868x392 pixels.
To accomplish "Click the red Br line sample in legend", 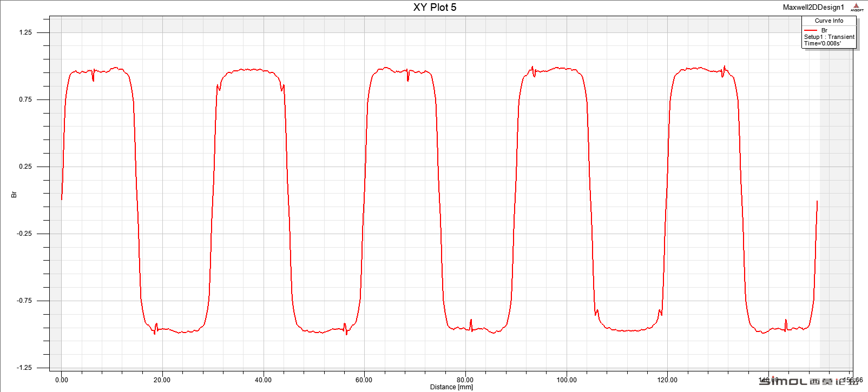I will (810, 30).
